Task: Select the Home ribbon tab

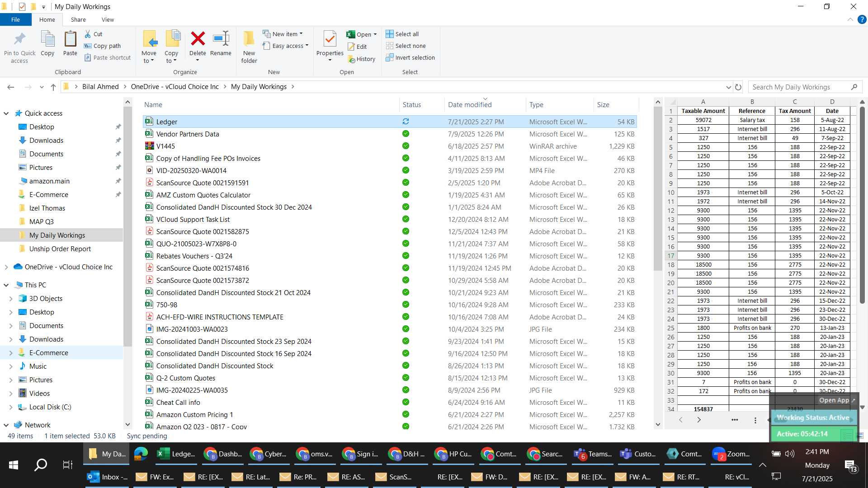Action: [47, 19]
